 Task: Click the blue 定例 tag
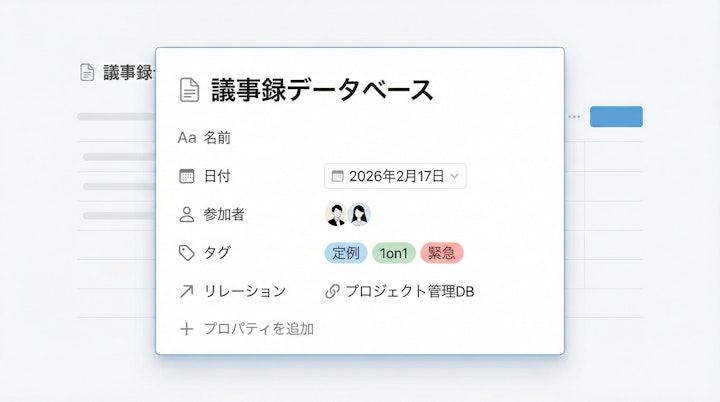pyautogui.click(x=346, y=253)
